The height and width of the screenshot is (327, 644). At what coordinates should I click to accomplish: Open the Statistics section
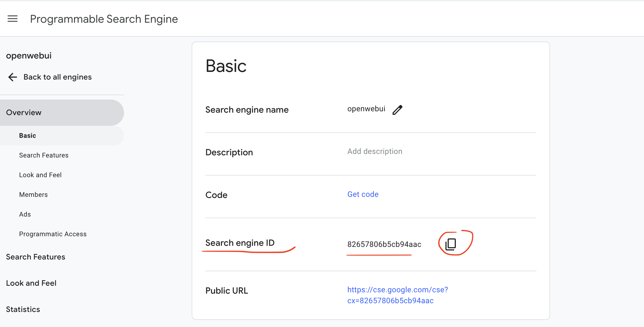point(23,310)
